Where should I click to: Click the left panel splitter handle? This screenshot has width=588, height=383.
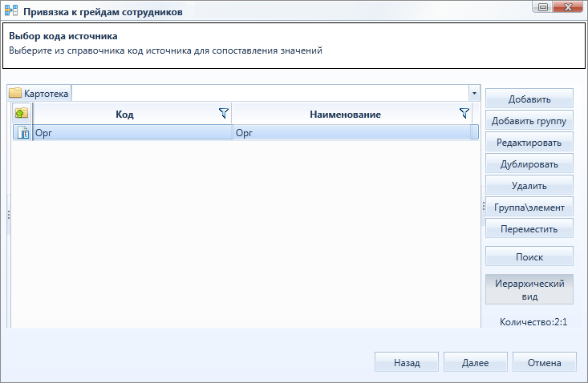9,215
